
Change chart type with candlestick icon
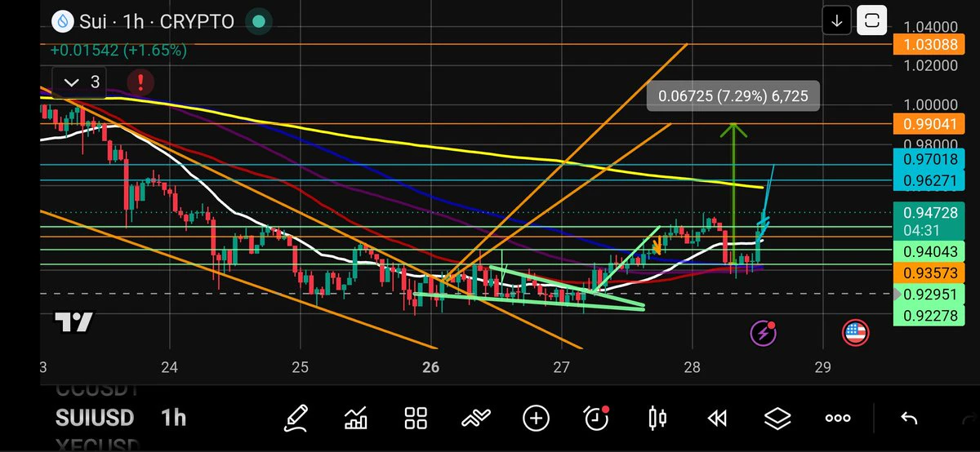pyautogui.click(x=657, y=419)
